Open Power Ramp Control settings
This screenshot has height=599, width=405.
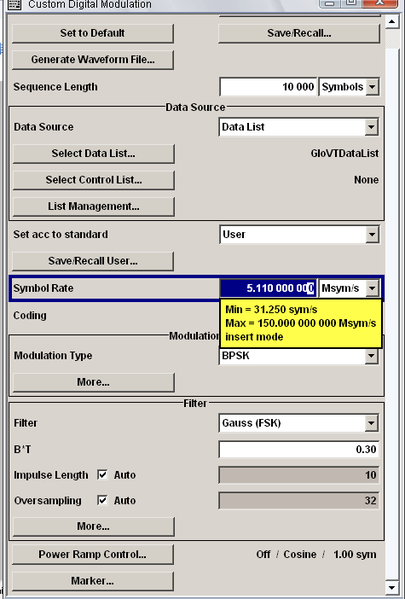pyautogui.click(x=93, y=554)
